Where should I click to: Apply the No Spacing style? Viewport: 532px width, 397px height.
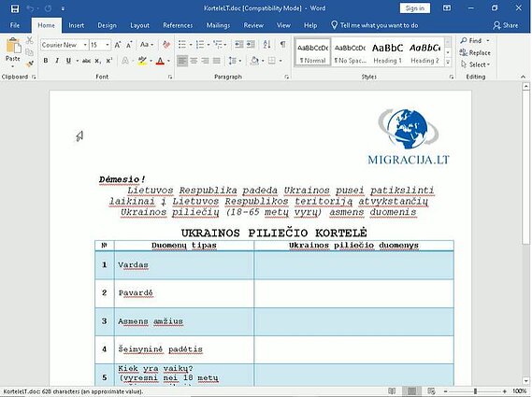(x=350, y=52)
